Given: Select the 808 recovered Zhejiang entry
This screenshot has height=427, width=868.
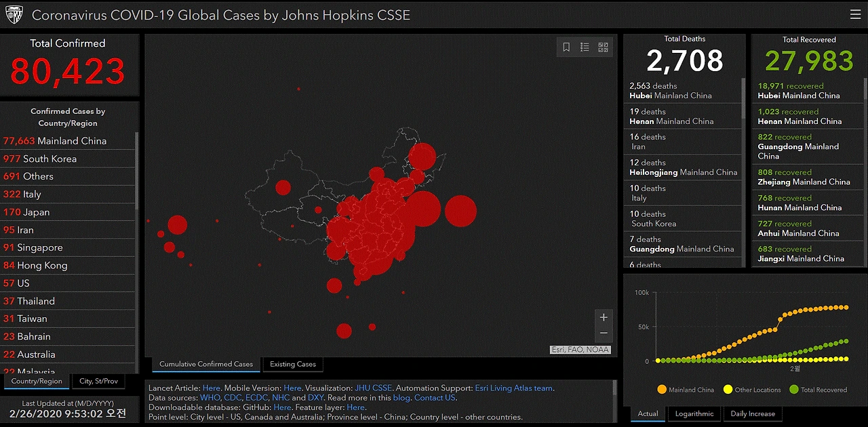Looking at the screenshot, I should coord(807,177).
